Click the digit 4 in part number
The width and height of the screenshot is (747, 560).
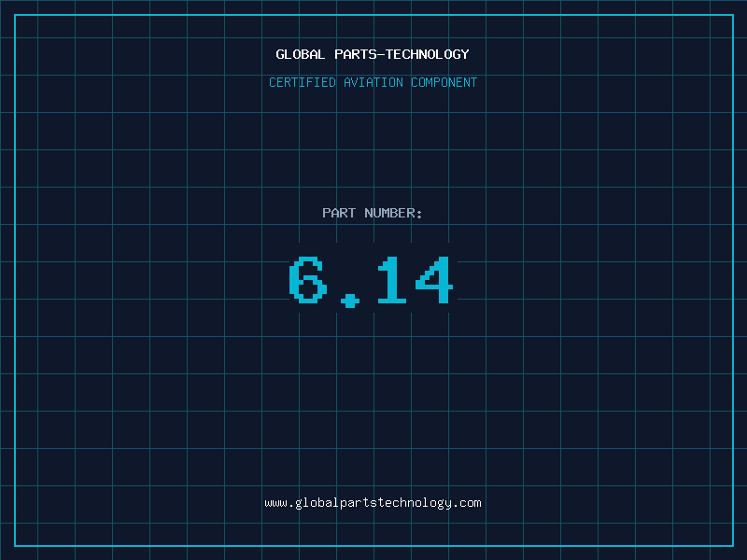coord(434,280)
